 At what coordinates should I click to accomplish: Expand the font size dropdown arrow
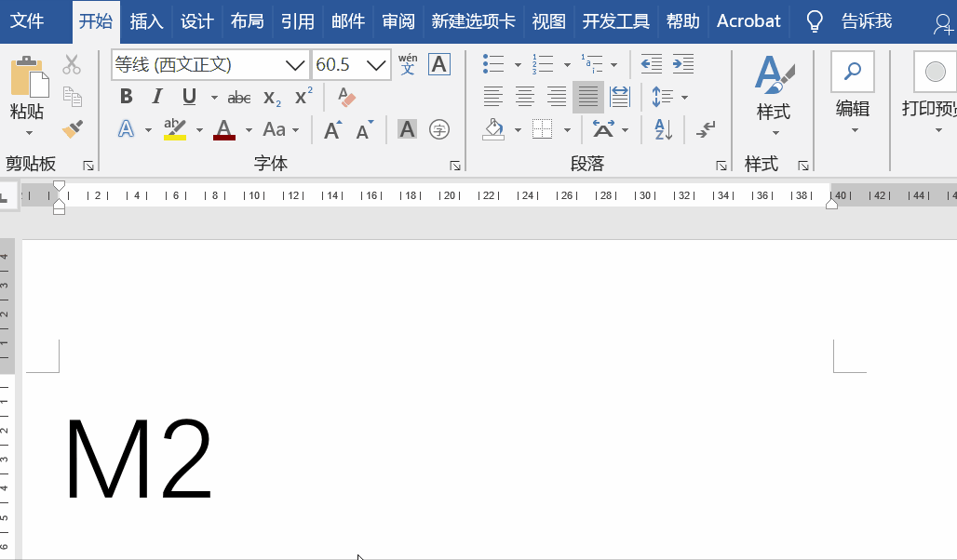(x=376, y=65)
